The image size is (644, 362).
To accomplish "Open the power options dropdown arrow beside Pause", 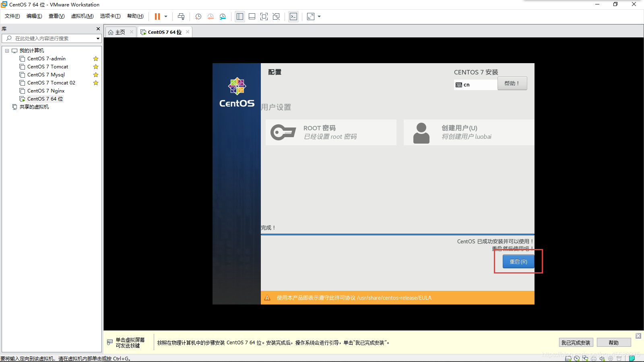I will (x=166, y=16).
